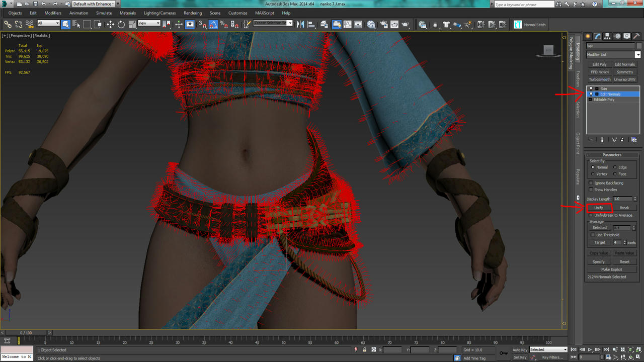
Task: Click the Align tool icon
Action: pos(311,24)
